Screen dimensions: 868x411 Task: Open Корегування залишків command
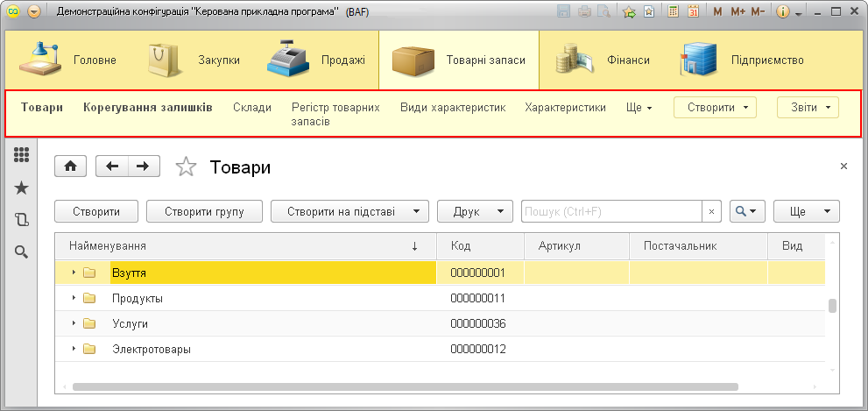pos(148,108)
